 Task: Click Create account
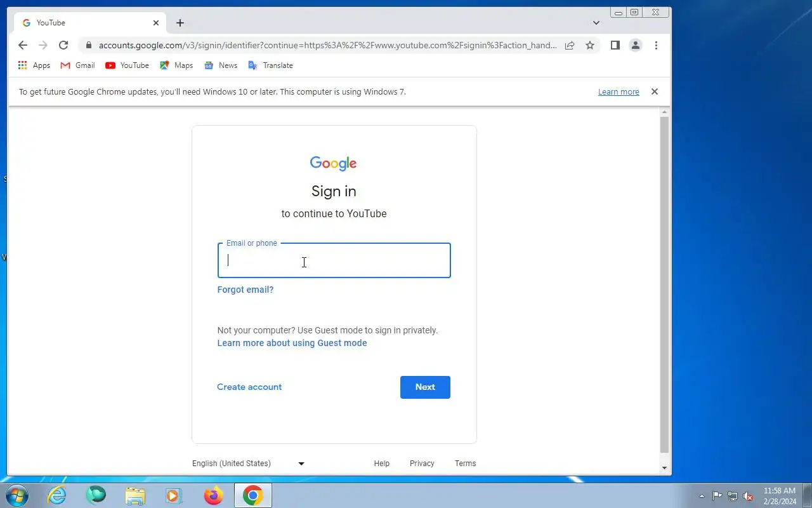click(x=249, y=387)
